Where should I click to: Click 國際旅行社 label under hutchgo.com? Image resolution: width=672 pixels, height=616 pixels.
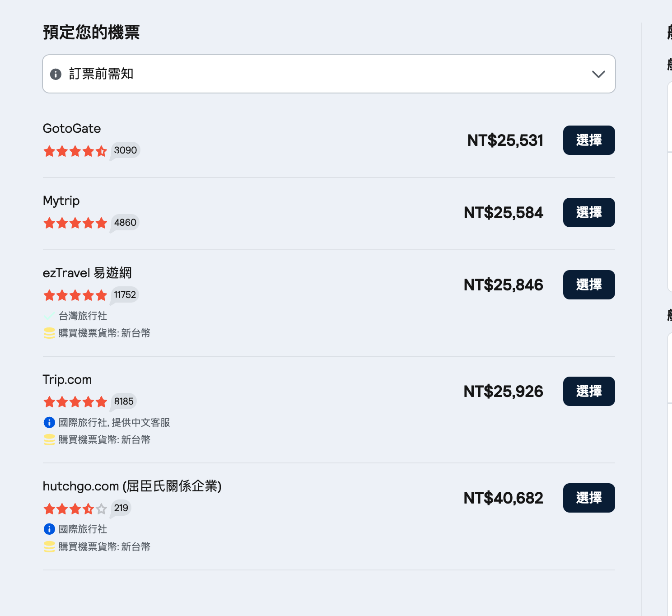[83, 529]
